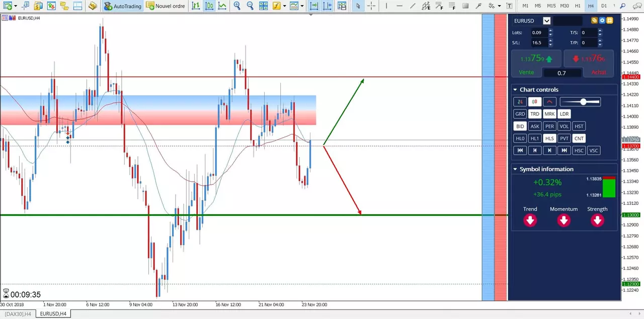Toggle chart auto scroll
The height and width of the screenshot is (319, 644).
tap(314, 6)
